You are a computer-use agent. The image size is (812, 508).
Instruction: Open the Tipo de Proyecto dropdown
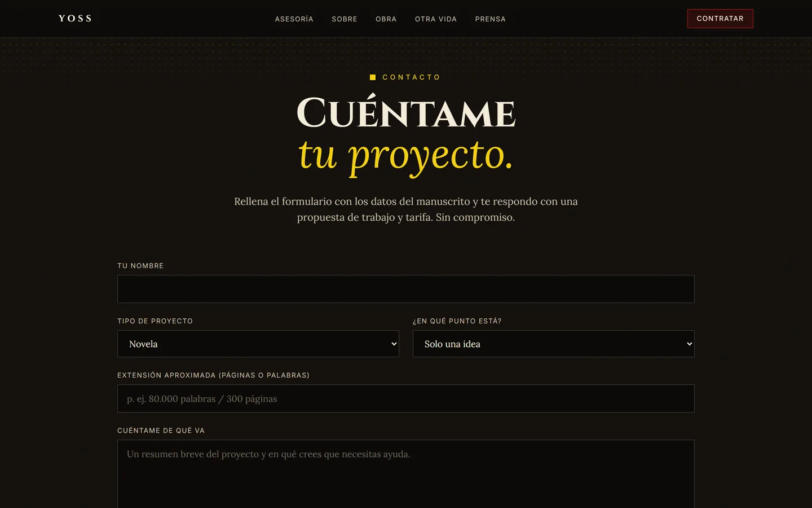258,344
